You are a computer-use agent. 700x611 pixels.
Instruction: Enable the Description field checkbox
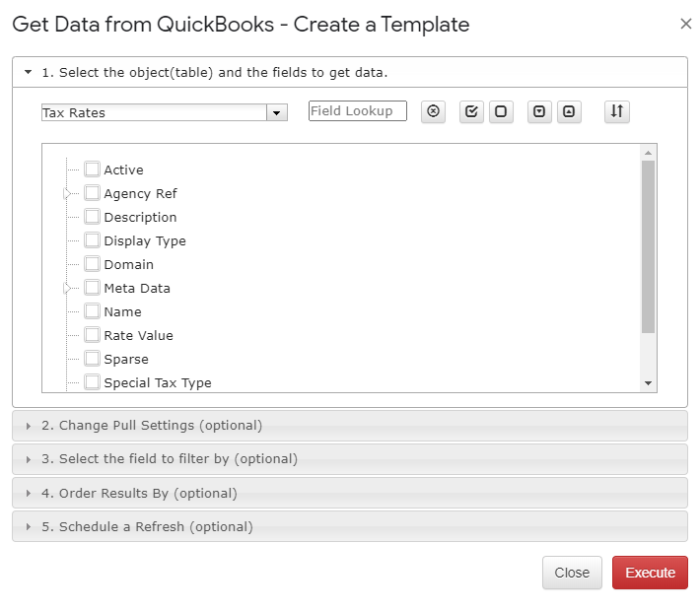coord(92,217)
